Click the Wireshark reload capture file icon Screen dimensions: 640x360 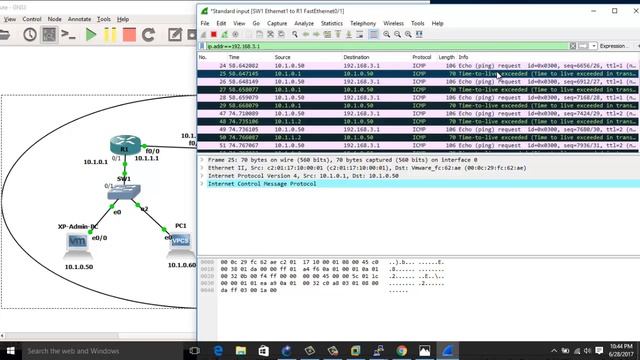281,35
